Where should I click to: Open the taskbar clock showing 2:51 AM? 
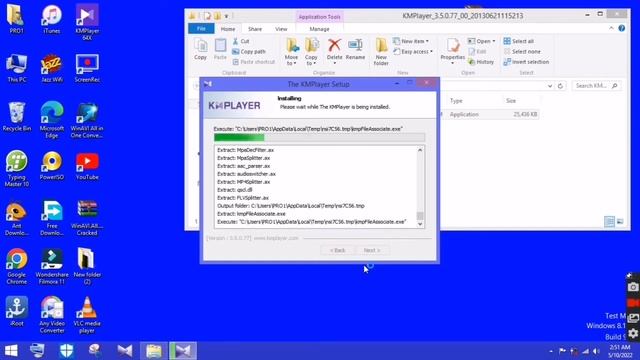click(x=620, y=351)
